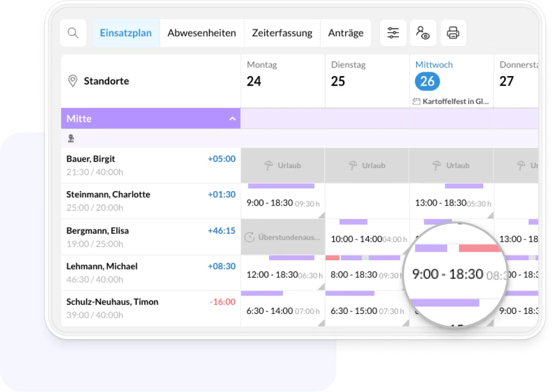Click the Standorte location pin icon
The width and height of the screenshot is (555, 392).
click(x=72, y=81)
